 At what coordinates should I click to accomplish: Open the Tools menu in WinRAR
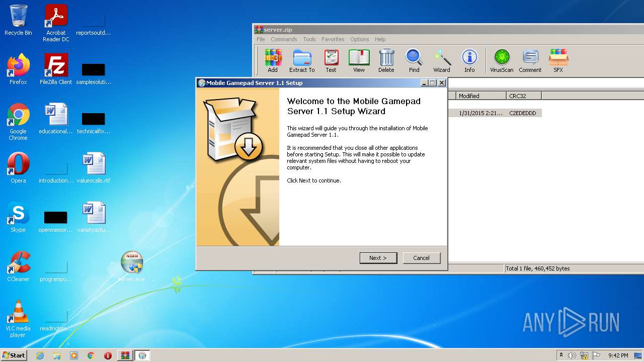tap(309, 39)
